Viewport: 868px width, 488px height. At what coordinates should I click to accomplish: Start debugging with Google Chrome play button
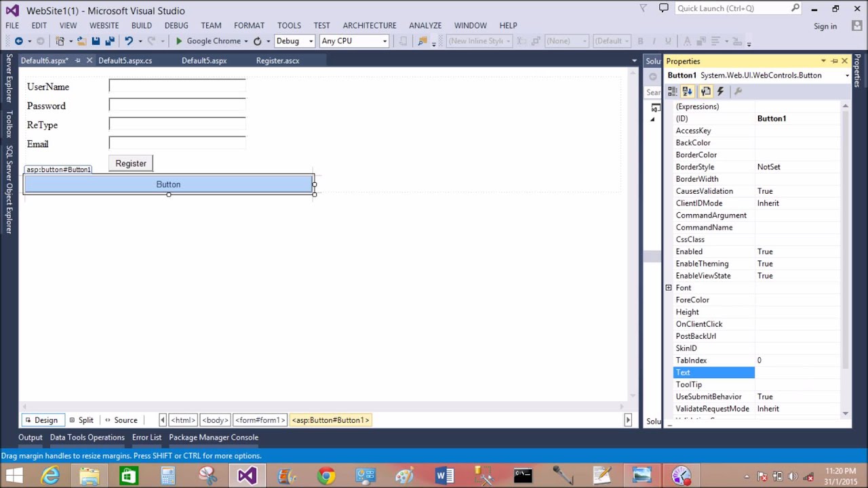point(179,41)
